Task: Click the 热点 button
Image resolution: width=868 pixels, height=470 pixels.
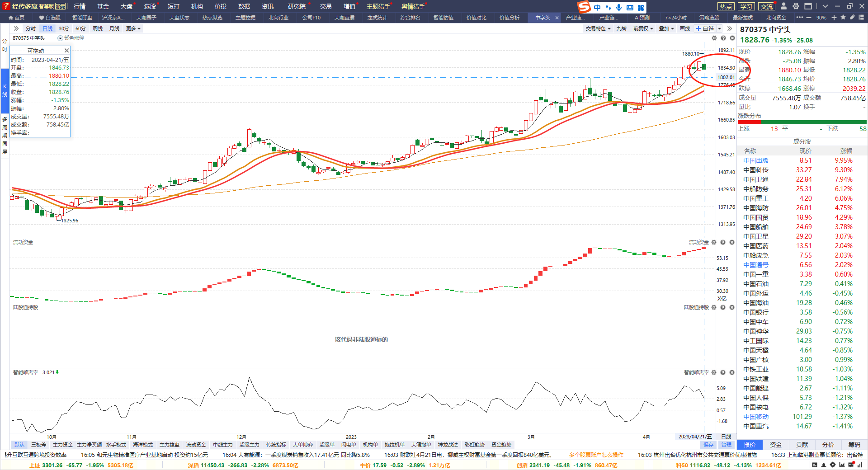Action: 726,6
